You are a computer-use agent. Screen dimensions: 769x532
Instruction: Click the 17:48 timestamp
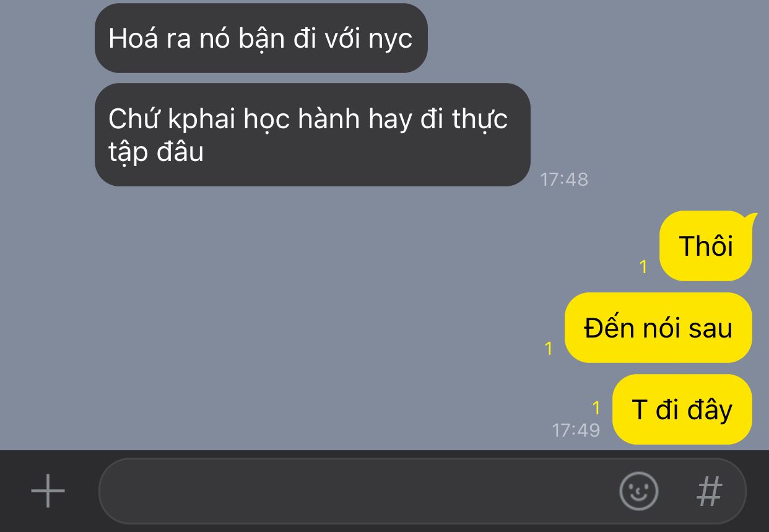tap(564, 180)
